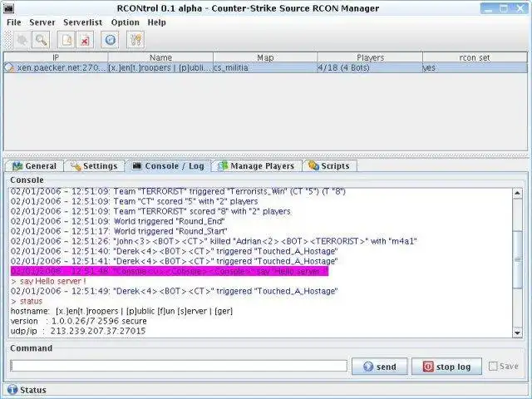Switch to the Settings tab
This screenshot has height=399, width=532.
tap(94, 166)
